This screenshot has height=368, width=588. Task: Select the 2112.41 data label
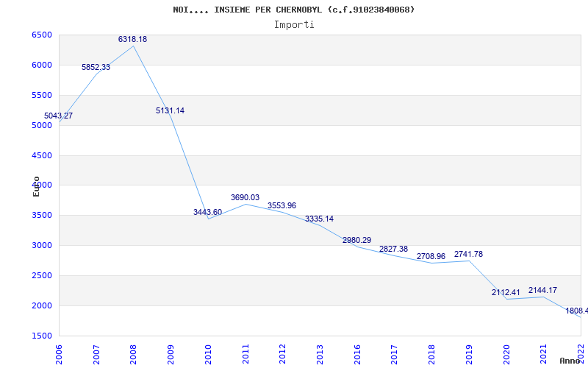506,292
